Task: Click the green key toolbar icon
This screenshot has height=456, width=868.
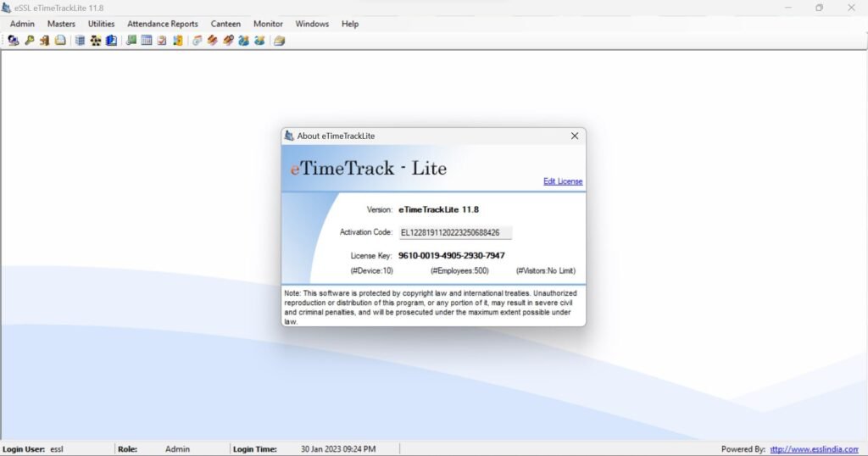Action: tap(30, 41)
